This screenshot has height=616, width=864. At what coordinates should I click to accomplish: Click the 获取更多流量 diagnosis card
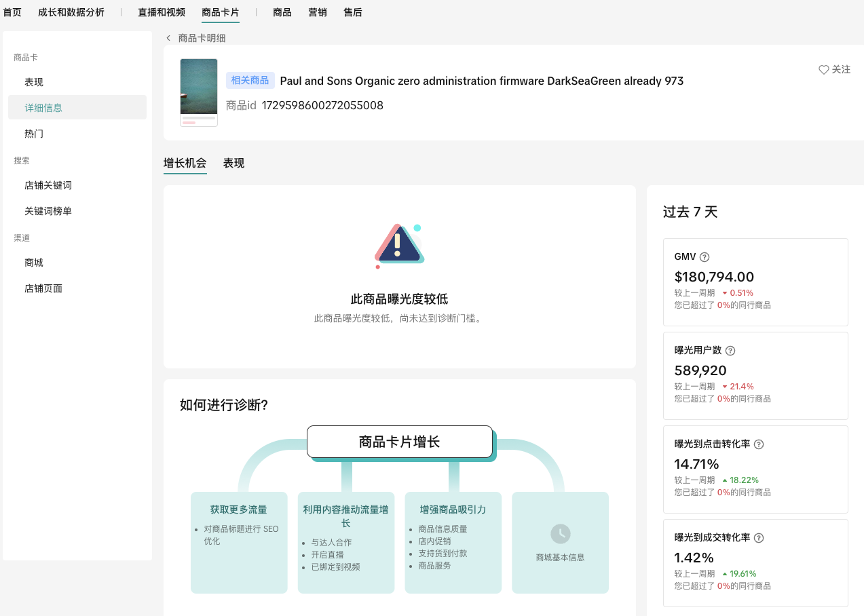(x=238, y=541)
